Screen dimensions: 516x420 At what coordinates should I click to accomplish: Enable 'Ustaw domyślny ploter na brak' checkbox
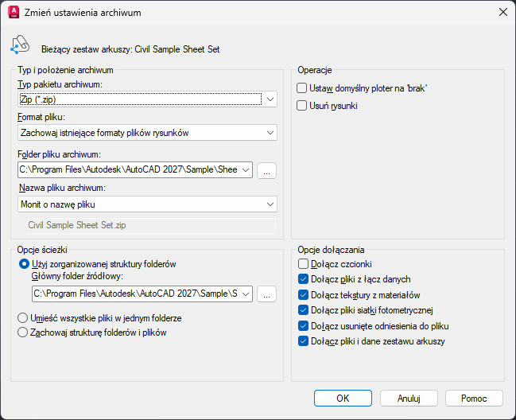[x=302, y=88]
